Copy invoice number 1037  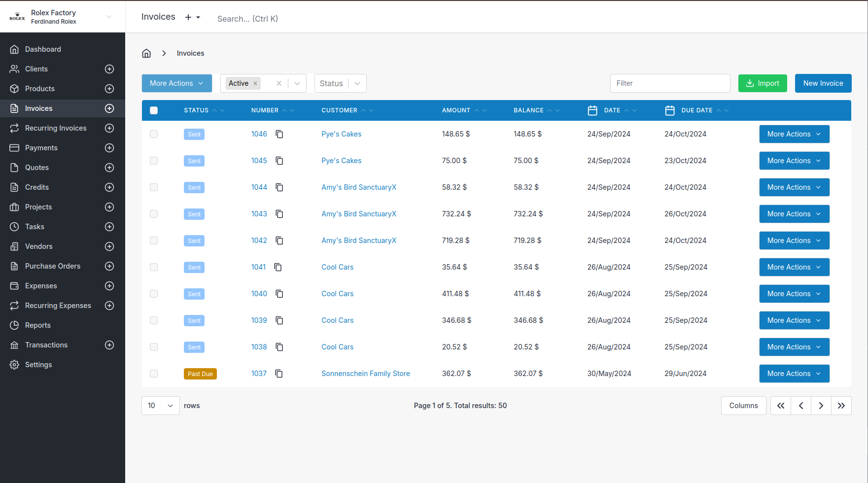pos(279,374)
